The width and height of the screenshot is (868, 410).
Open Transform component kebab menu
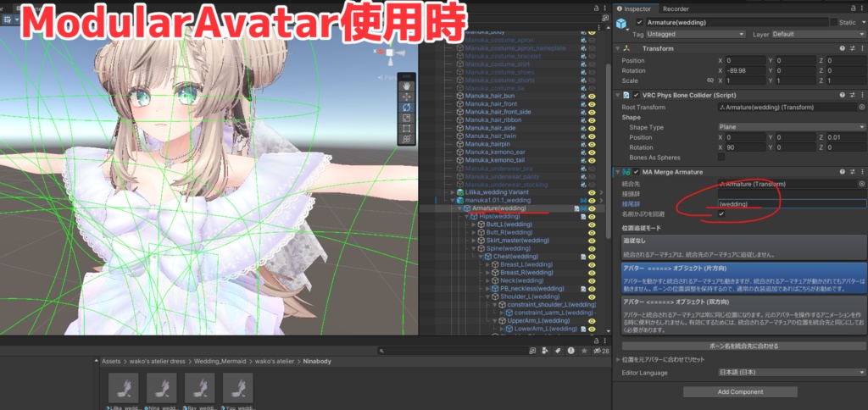(861, 48)
